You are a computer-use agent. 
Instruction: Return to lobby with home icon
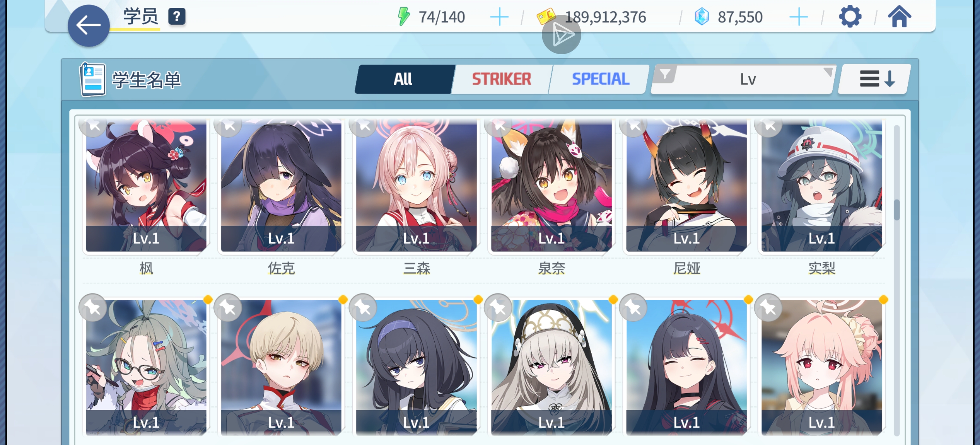click(x=899, y=17)
